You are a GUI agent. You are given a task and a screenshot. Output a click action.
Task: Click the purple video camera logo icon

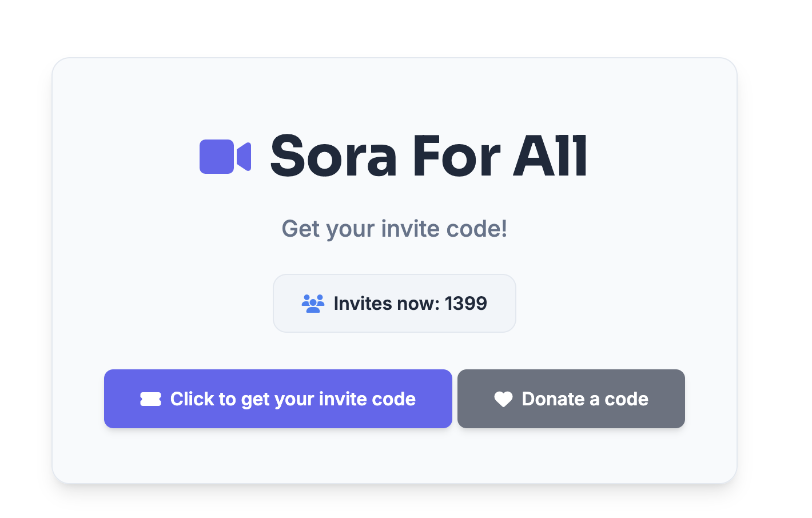click(225, 156)
